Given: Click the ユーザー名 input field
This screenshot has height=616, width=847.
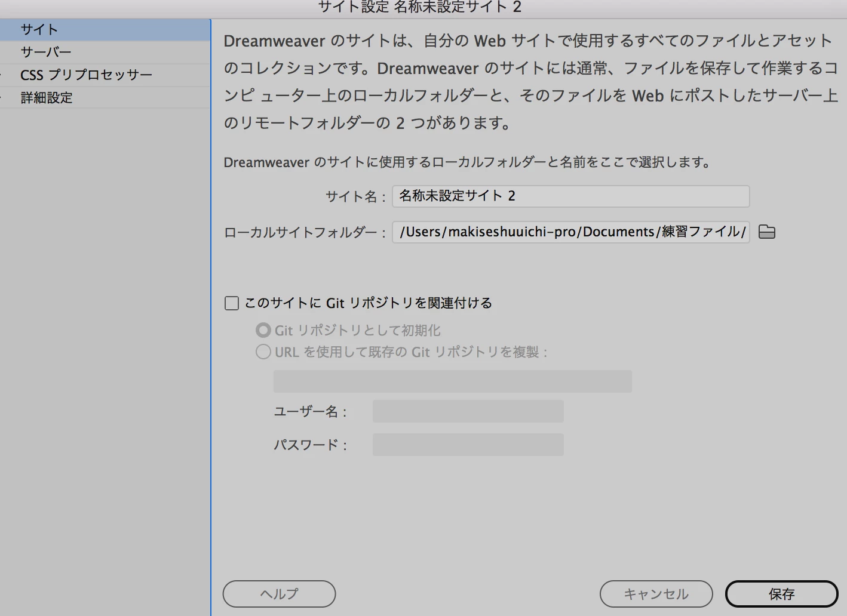Looking at the screenshot, I should tap(468, 411).
